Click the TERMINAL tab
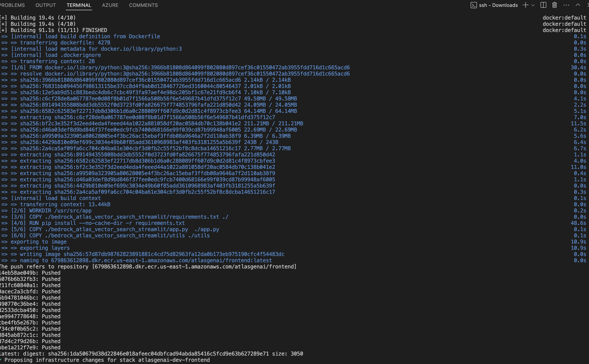The image size is (589, 364). 79,5
